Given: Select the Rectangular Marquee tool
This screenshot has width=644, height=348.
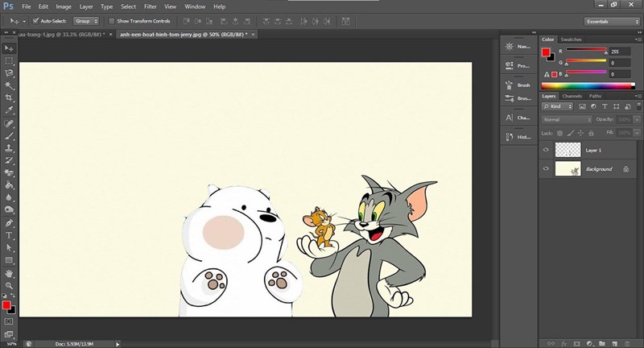Looking at the screenshot, I should pyautogui.click(x=9, y=60).
